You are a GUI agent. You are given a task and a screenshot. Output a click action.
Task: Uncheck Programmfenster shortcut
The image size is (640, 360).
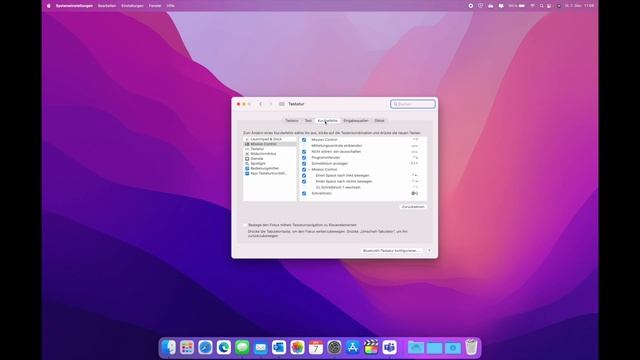pyautogui.click(x=304, y=158)
